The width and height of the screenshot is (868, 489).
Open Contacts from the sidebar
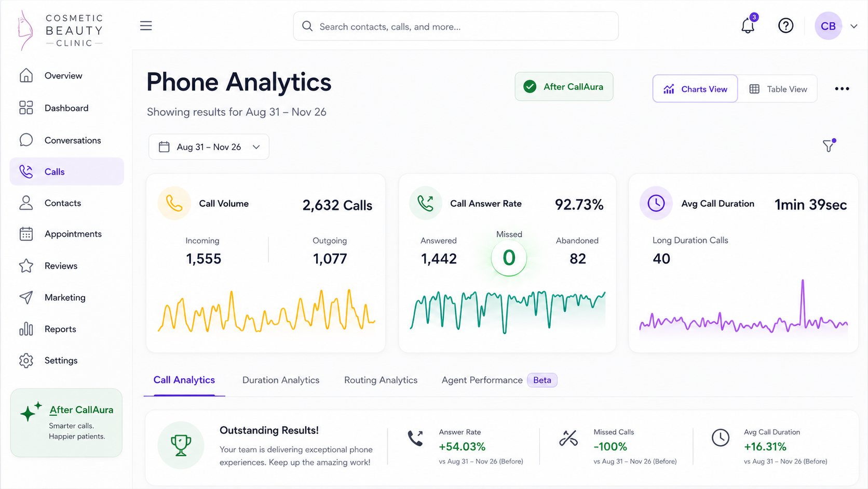pyautogui.click(x=67, y=203)
